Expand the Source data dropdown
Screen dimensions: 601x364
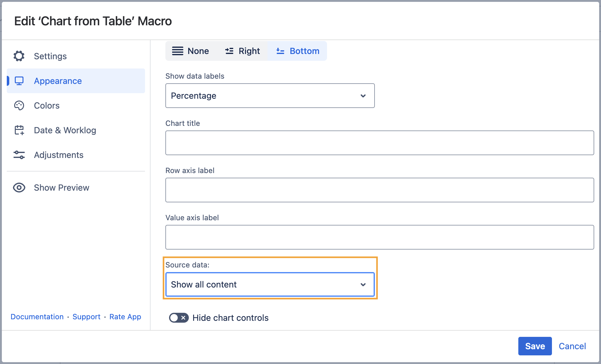click(x=270, y=284)
